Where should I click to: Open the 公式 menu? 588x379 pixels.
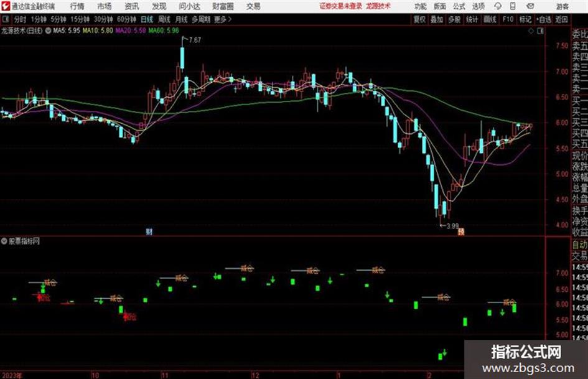[459, 6]
